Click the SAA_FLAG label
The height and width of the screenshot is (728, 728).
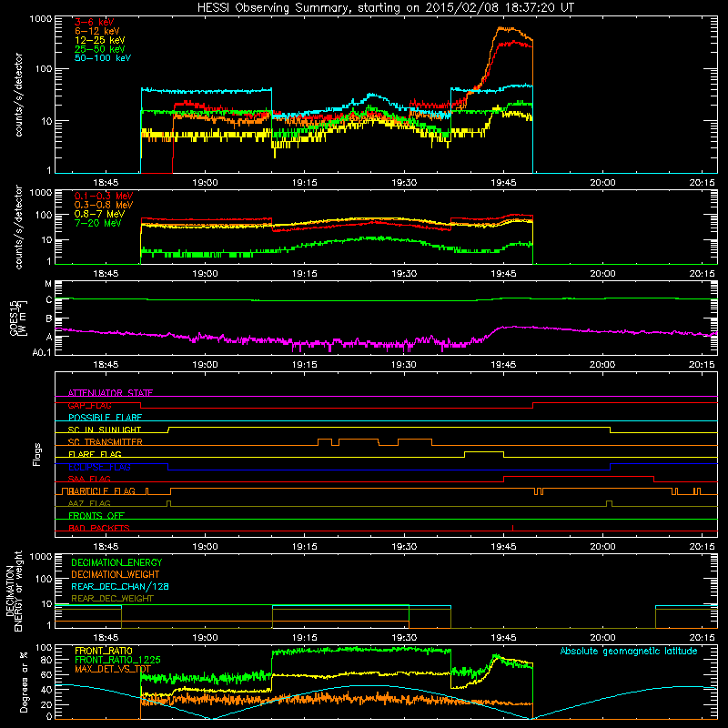[89, 479]
